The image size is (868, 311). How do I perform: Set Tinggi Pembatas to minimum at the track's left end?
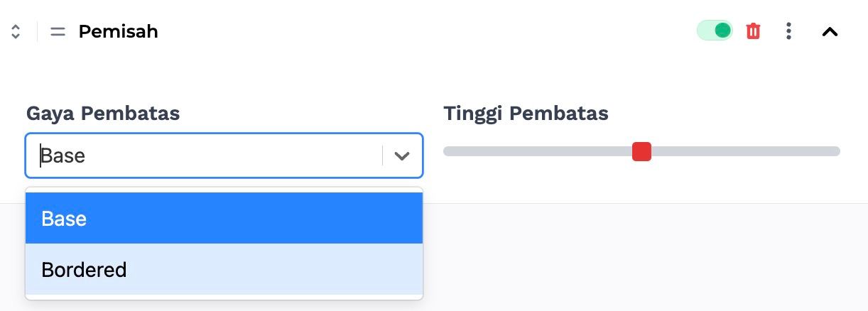coord(447,151)
